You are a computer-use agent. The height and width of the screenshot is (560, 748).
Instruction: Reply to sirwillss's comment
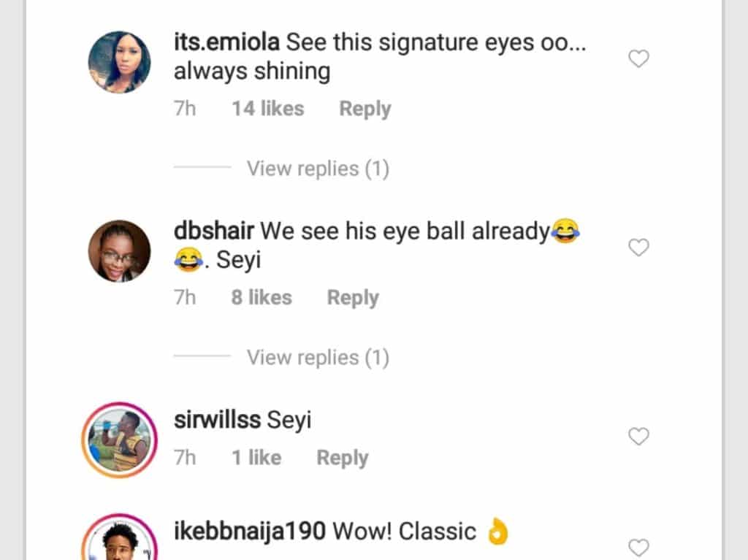click(343, 458)
